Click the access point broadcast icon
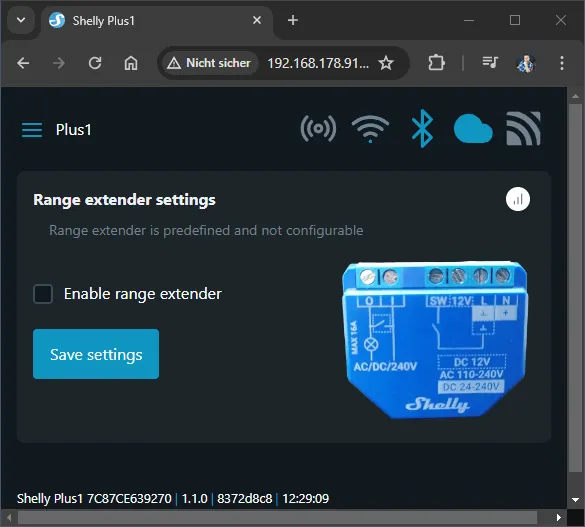 point(318,129)
